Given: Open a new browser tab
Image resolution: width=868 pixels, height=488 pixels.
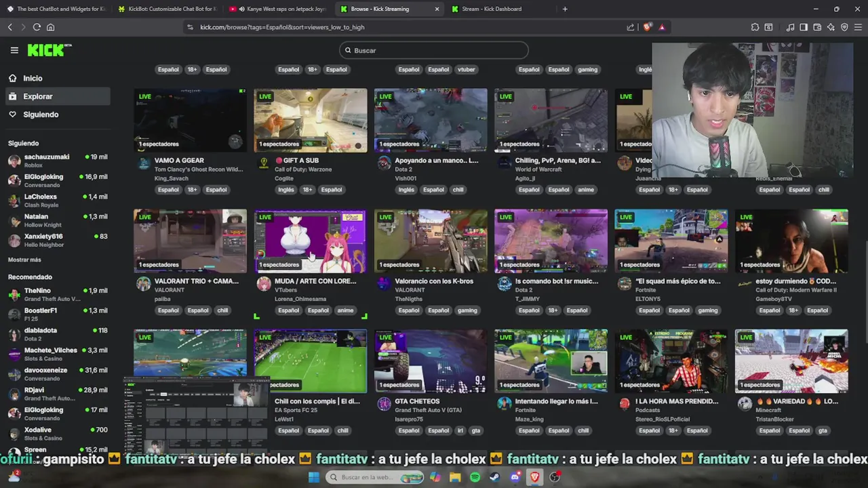Looking at the screenshot, I should (565, 9).
